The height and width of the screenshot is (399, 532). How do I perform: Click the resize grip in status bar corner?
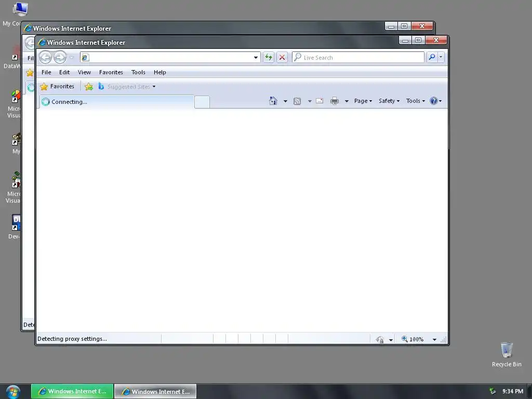[x=444, y=340]
